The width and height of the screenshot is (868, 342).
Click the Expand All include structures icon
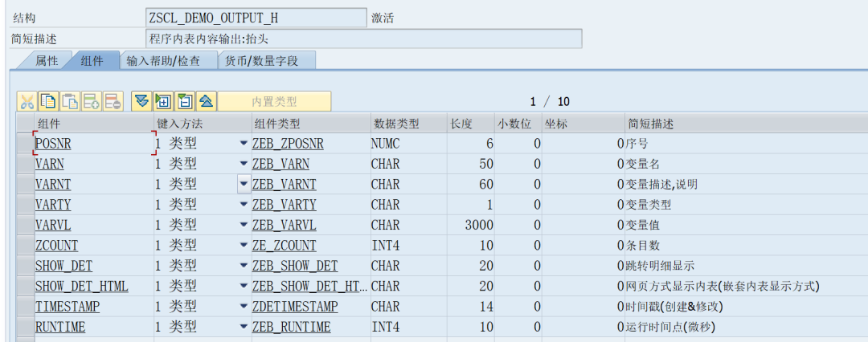141,101
